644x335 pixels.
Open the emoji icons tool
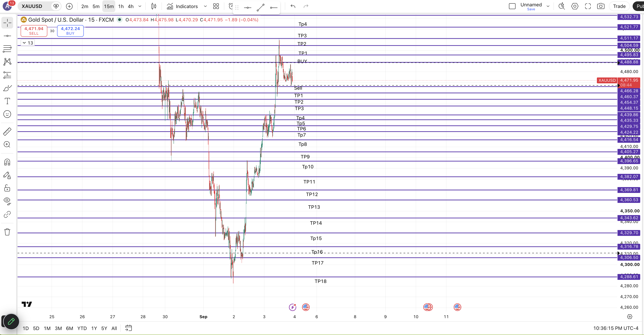point(7,114)
